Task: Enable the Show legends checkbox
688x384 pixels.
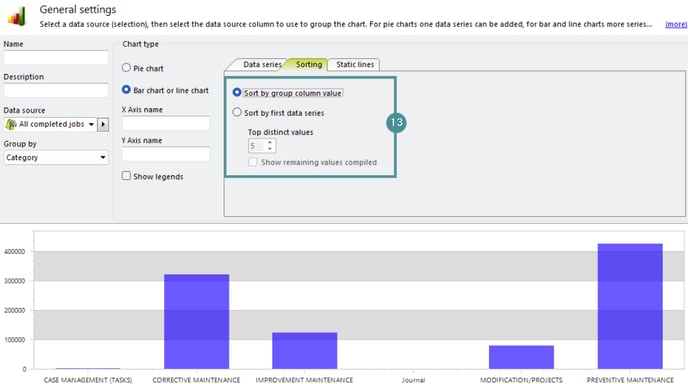Action: click(x=126, y=176)
